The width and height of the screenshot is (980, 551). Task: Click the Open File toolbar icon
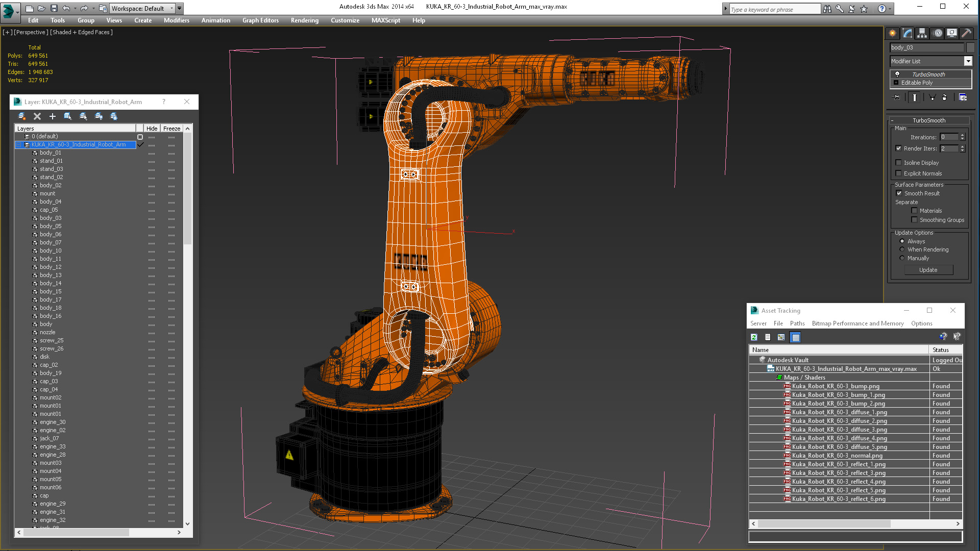(41, 9)
